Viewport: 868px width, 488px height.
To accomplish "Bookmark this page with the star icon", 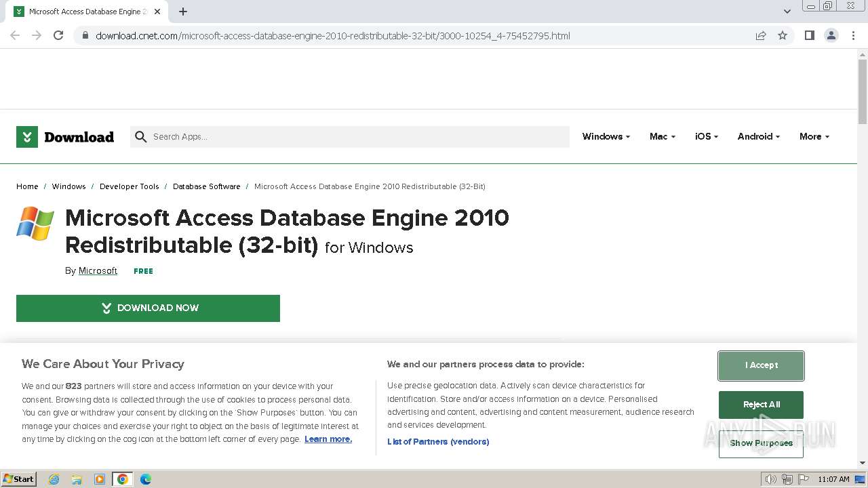I will tap(783, 35).
